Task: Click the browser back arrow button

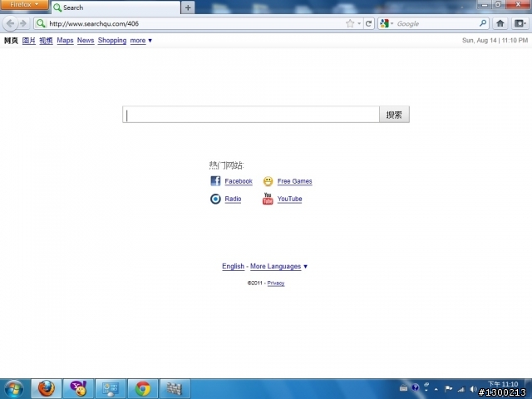Action: pyautogui.click(x=10, y=23)
